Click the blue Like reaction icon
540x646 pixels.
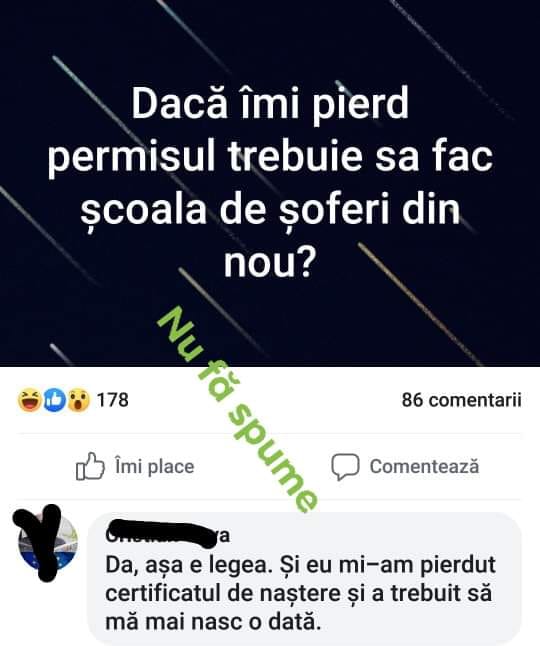(55, 400)
